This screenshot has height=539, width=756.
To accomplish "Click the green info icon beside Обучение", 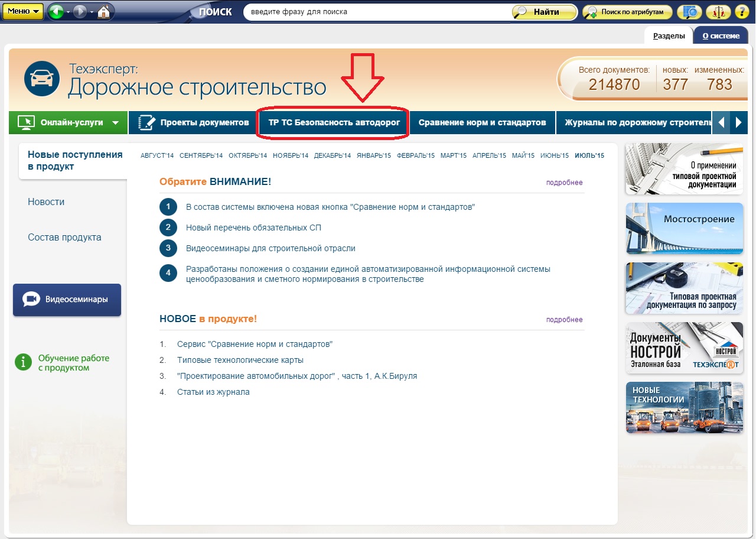I will pos(22,362).
